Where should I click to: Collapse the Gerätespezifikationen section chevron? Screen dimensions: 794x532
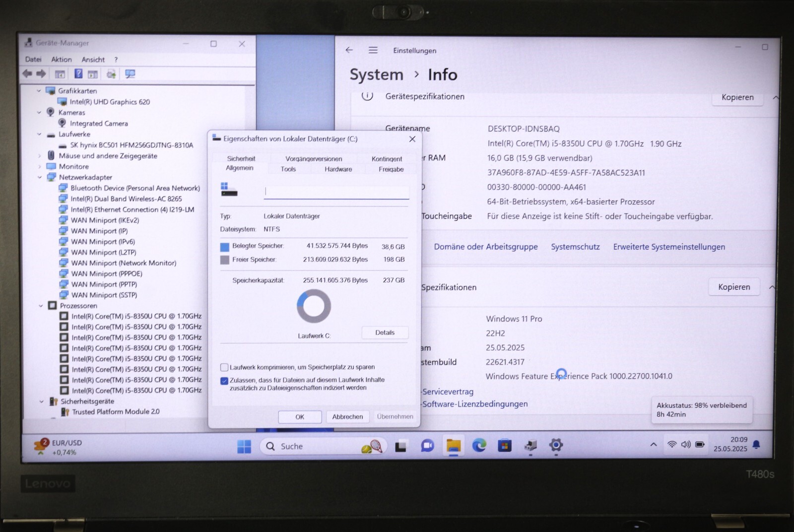[x=775, y=98]
